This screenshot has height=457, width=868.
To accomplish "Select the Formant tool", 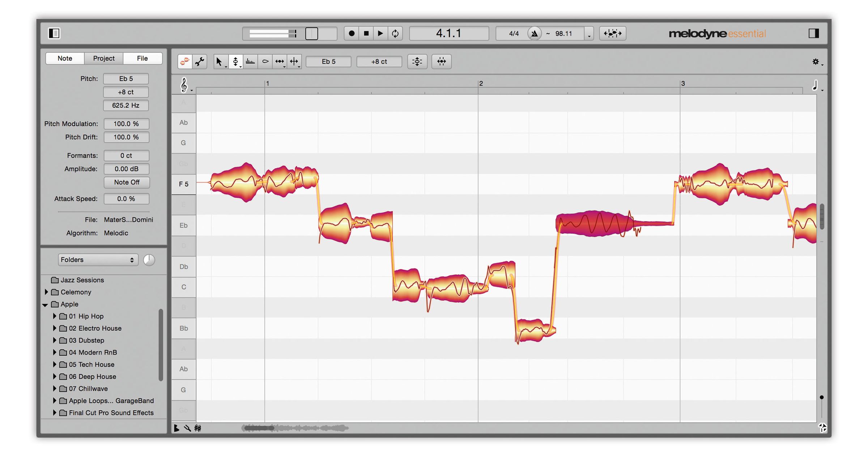I will (265, 62).
